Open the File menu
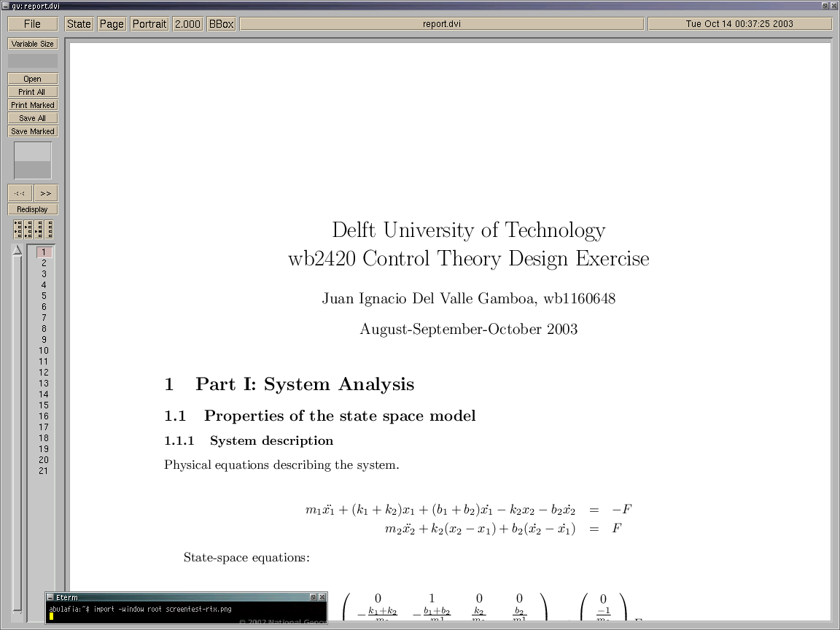The image size is (840, 630). 33,24
